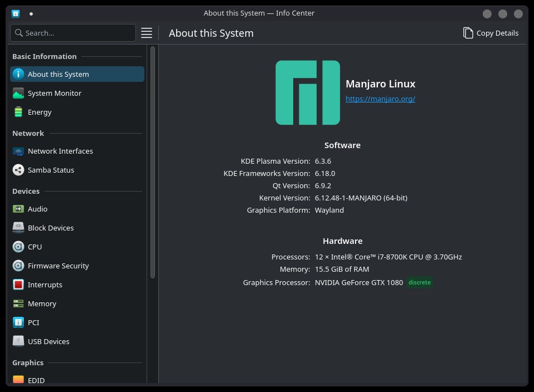This screenshot has height=392, width=534.
Task: Click the sidebar vertical scrollbar
Action: coord(153,163)
